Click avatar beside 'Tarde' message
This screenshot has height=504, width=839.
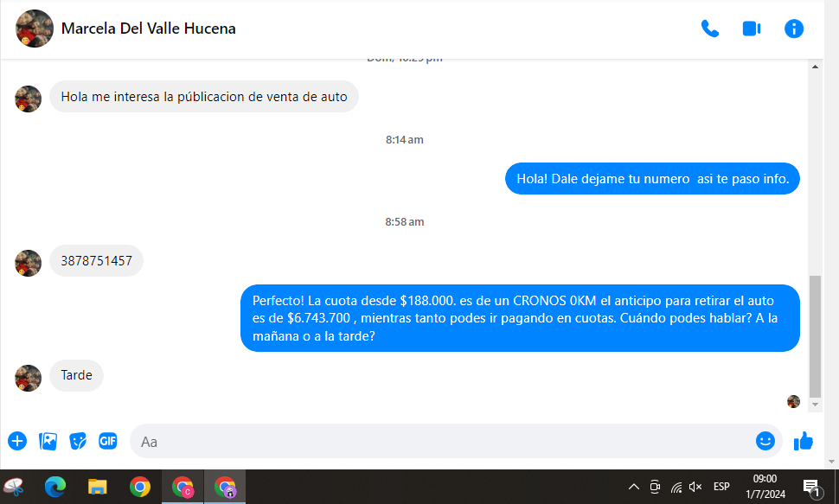[28, 379]
